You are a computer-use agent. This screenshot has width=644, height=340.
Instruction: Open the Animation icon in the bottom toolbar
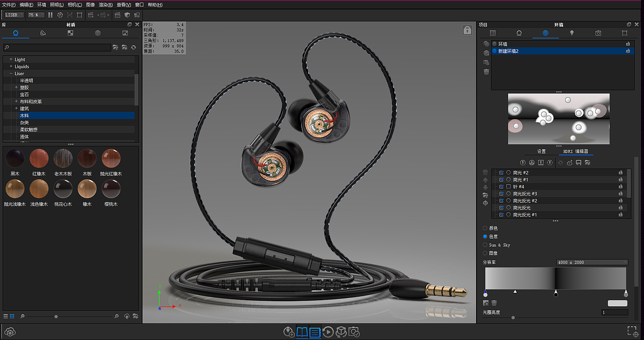328,332
